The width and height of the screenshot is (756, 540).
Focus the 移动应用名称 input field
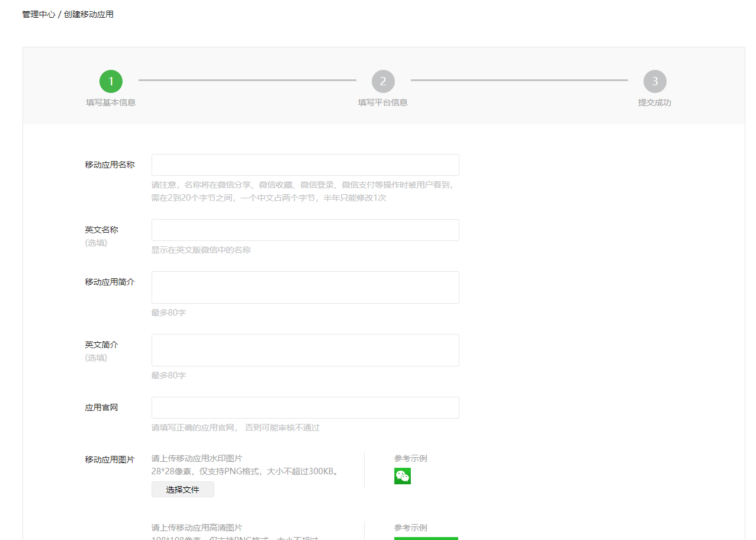(305, 165)
